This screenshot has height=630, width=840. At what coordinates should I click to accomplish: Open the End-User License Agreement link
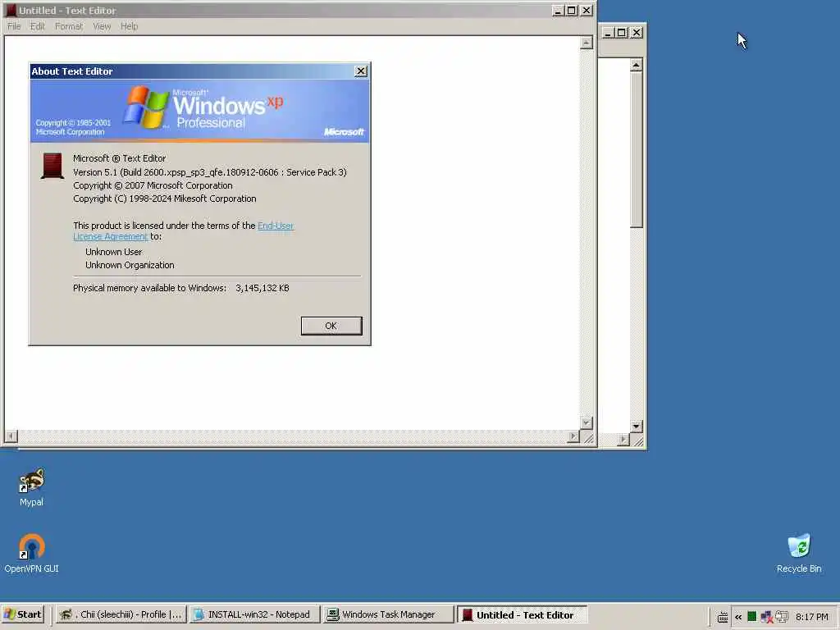[183, 231]
